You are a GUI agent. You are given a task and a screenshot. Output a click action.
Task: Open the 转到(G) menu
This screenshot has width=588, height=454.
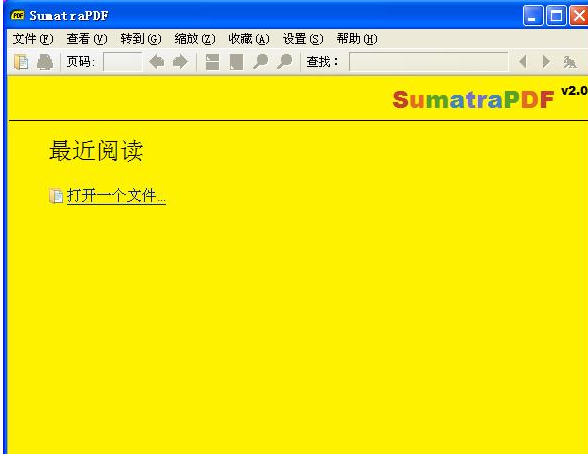(141, 39)
